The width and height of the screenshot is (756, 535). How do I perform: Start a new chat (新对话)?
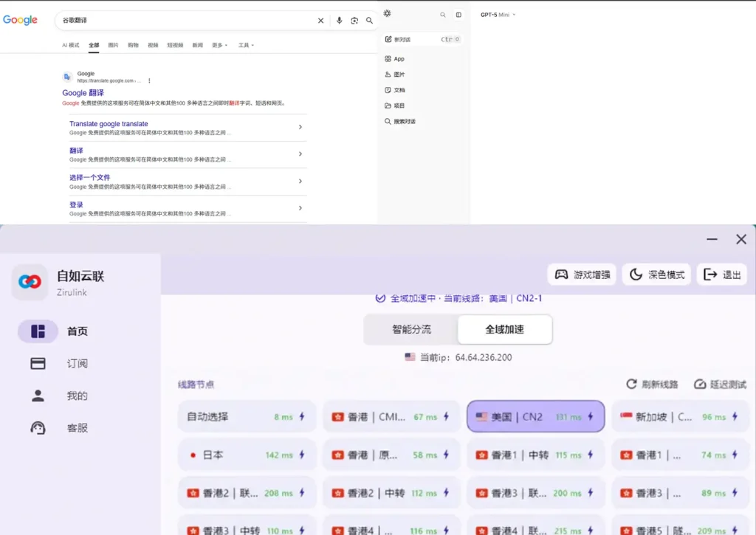point(422,39)
